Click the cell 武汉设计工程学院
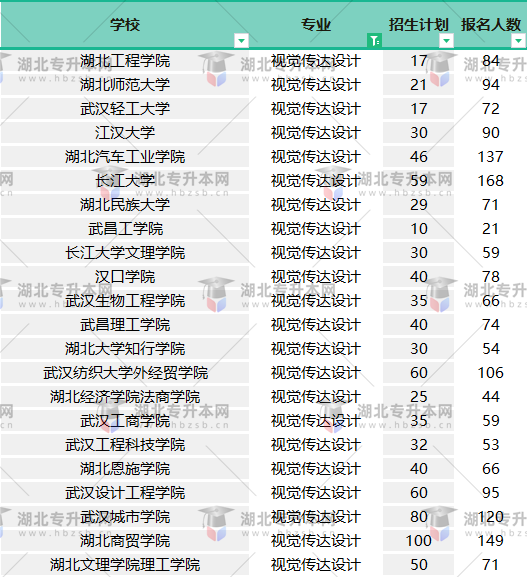Viewport: 527px width, 577px height. pyautogui.click(x=125, y=493)
